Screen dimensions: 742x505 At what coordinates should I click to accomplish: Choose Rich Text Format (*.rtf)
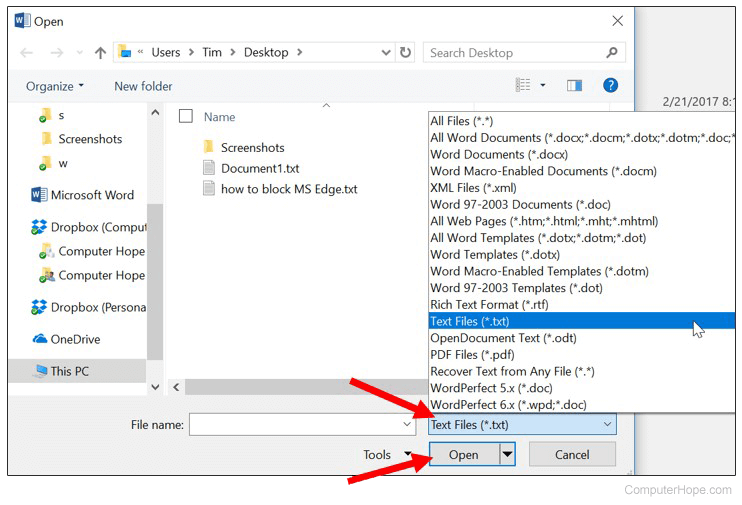pyautogui.click(x=582, y=304)
